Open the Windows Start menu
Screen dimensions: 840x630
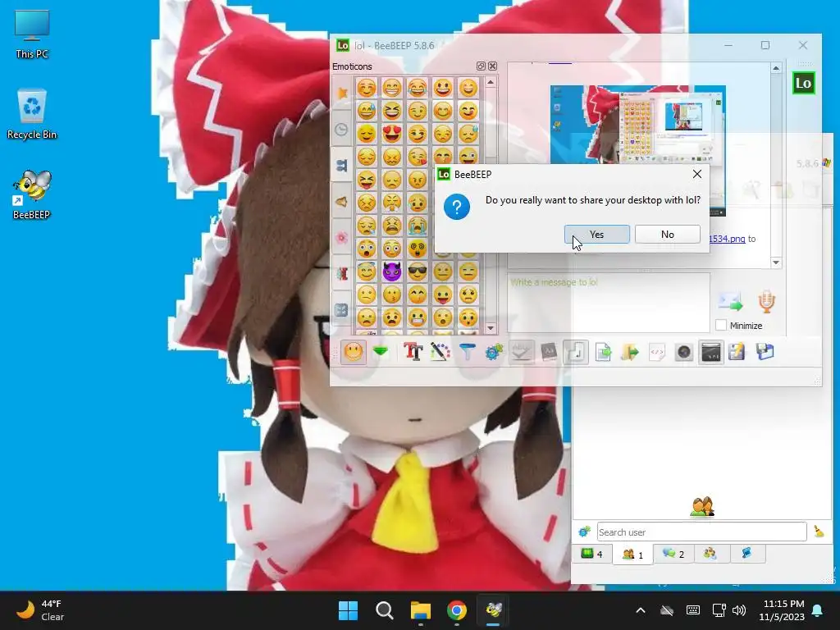point(348,610)
